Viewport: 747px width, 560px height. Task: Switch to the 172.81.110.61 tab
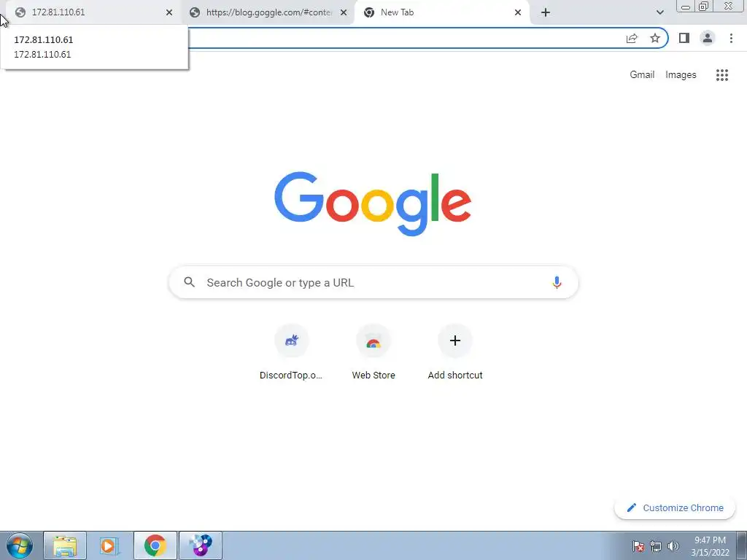pyautogui.click(x=93, y=12)
